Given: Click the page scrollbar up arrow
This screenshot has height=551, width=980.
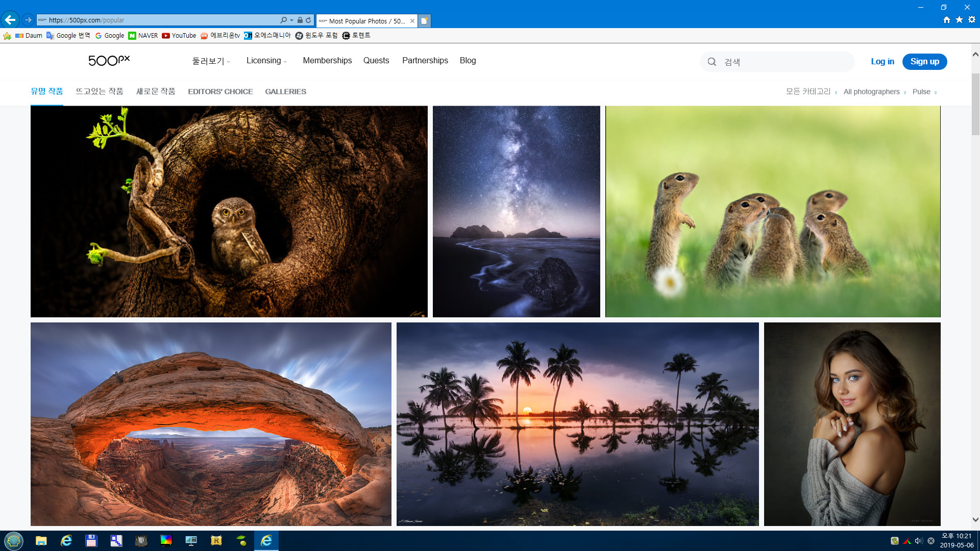Looking at the screenshot, I should pos(975,54).
